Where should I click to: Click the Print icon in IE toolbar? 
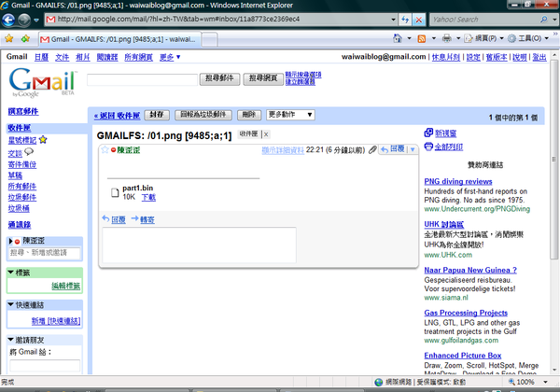pos(446,38)
